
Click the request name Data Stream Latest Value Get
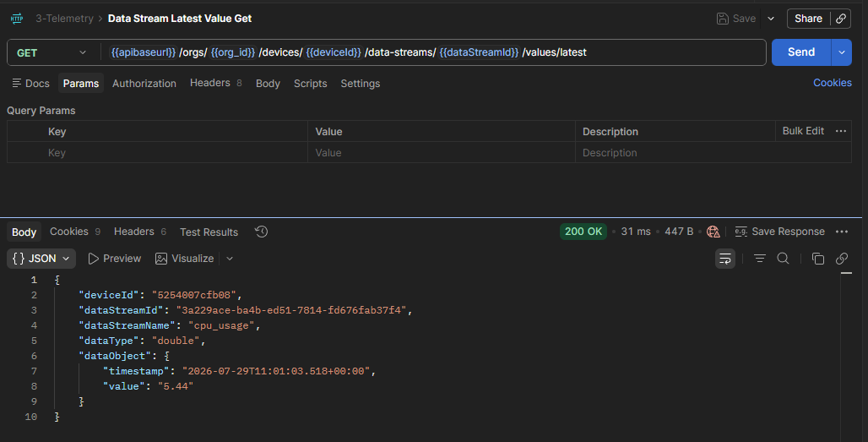click(x=179, y=19)
